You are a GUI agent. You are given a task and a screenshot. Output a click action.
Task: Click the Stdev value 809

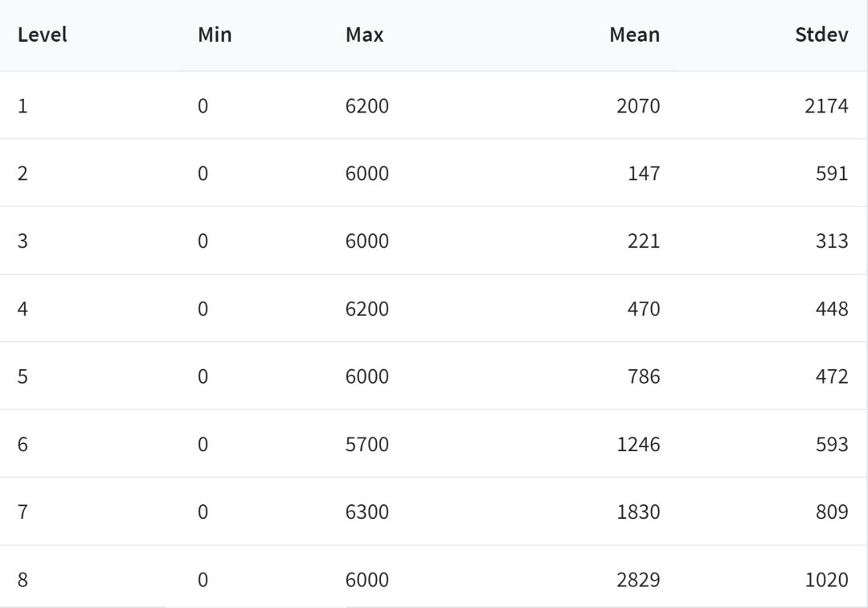click(832, 511)
